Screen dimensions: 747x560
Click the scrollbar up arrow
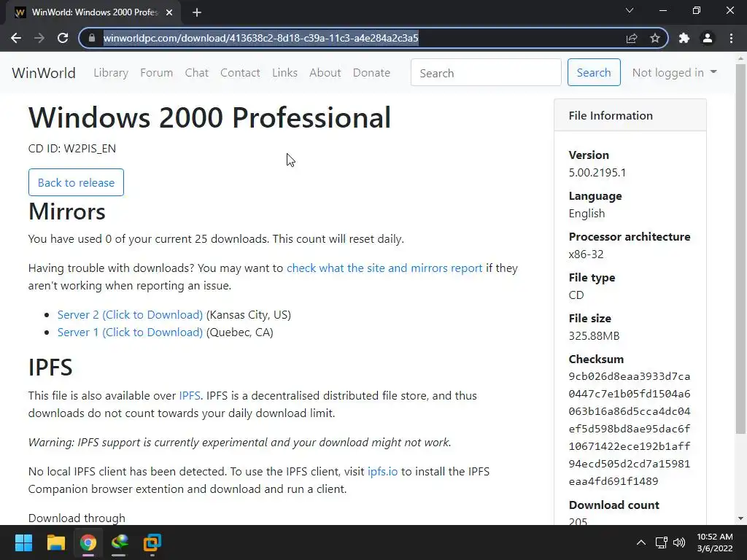point(740,58)
